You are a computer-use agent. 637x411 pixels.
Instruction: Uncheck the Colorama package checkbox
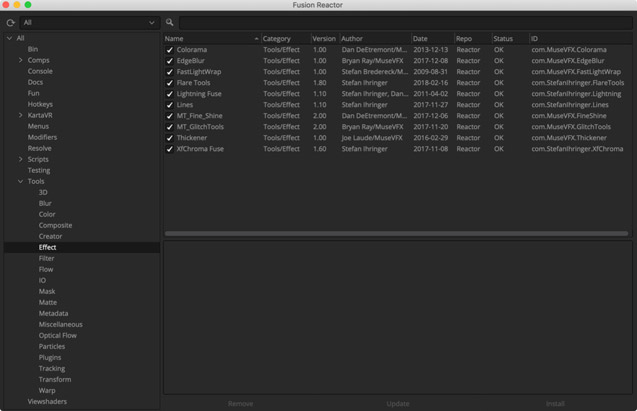[169, 50]
